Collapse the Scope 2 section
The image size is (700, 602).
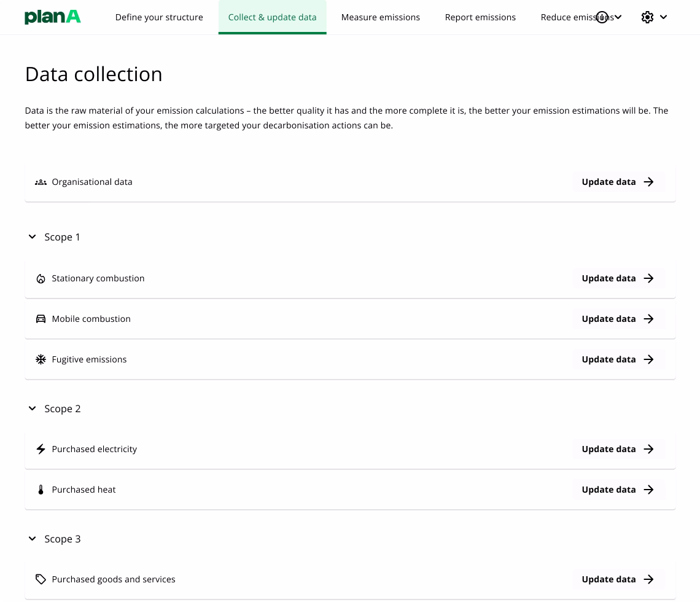32,408
